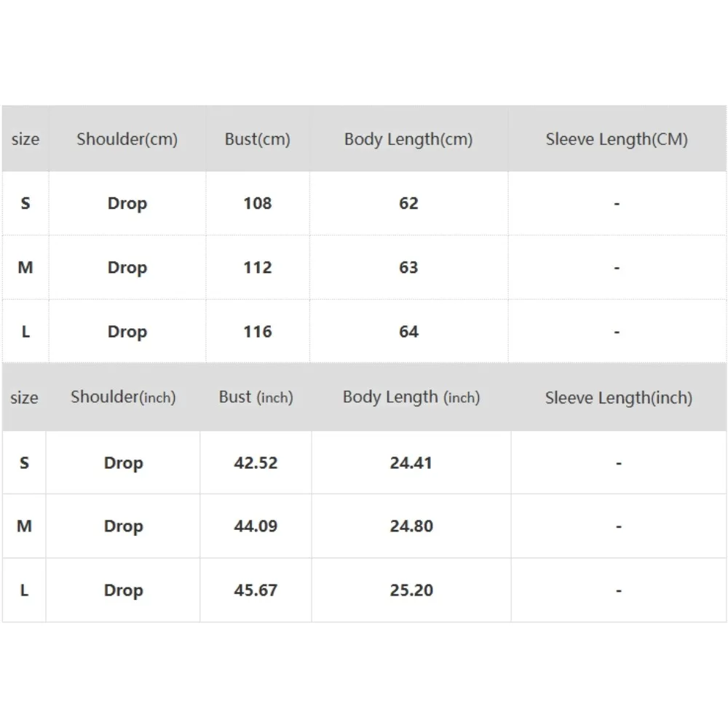This screenshot has height=728, width=728.
Task: Click the Body Length (inch) header cell
Action: (411, 397)
